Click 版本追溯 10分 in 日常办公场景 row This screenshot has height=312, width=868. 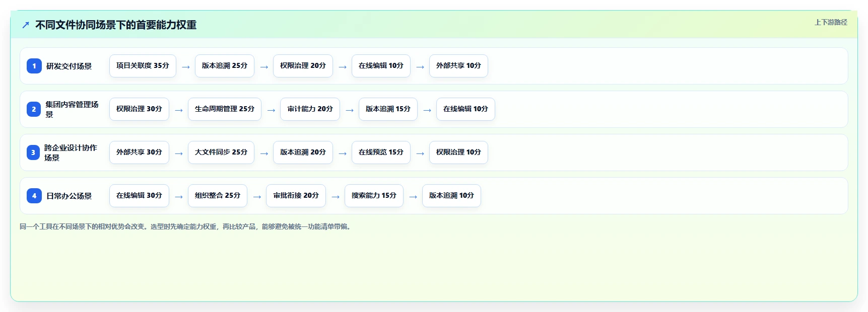pyautogui.click(x=451, y=196)
